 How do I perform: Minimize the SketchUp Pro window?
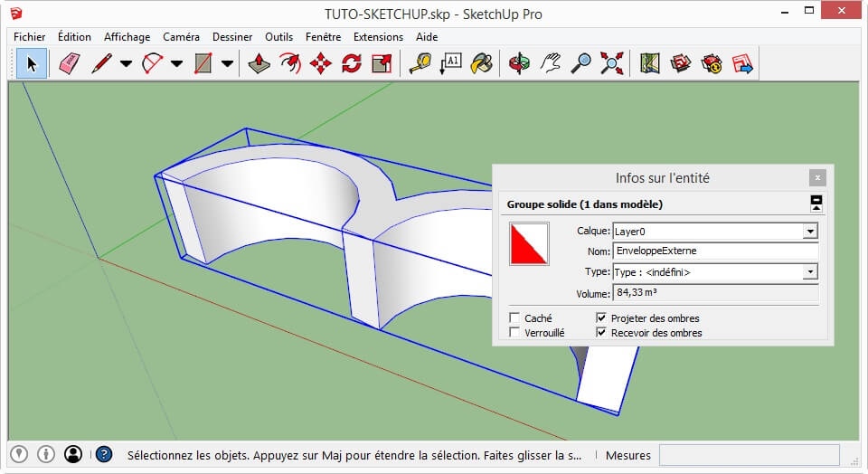pyautogui.click(x=785, y=11)
